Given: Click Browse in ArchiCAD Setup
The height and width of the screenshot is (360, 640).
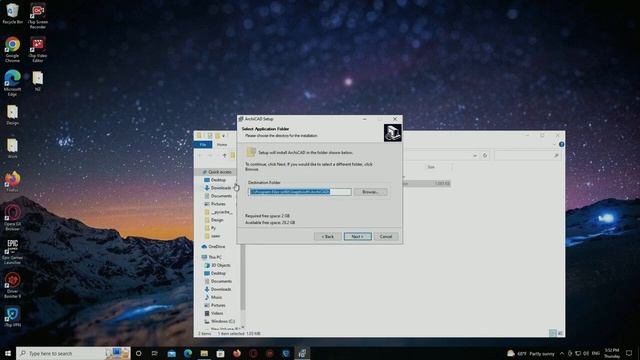Looking at the screenshot, I should tap(370, 192).
